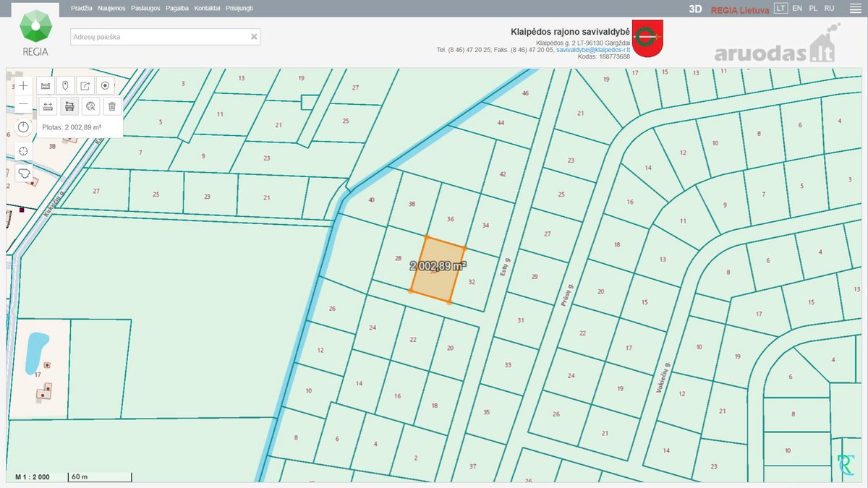Locate my position crosshair button

pos(23,150)
